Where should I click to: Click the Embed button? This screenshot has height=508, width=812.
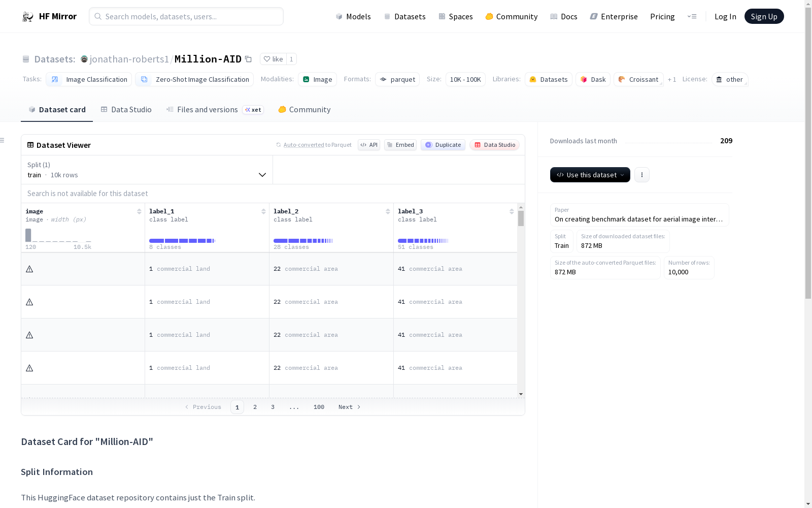click(400, 145)
